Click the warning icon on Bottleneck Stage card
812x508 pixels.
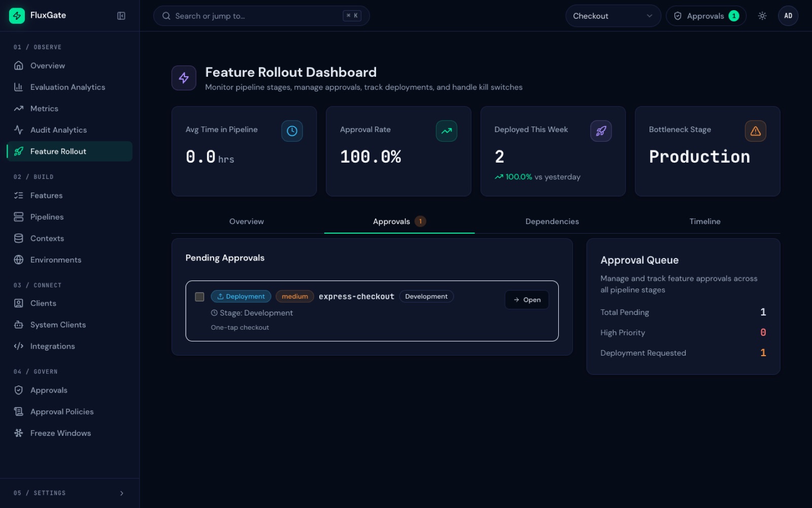click(x=756, y=131)
